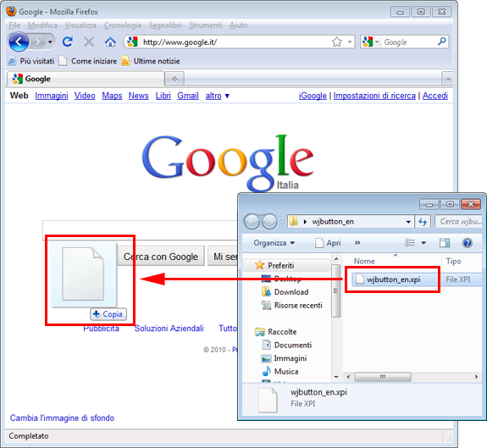Click Cerca wjbu search field in Explorer

click(x=459, y=222)
